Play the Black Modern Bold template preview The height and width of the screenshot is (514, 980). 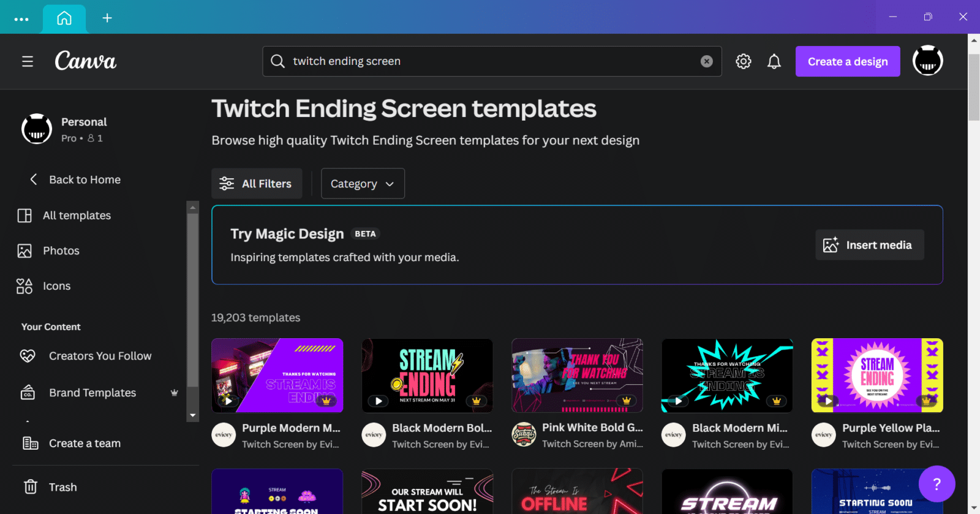(379, 401)
